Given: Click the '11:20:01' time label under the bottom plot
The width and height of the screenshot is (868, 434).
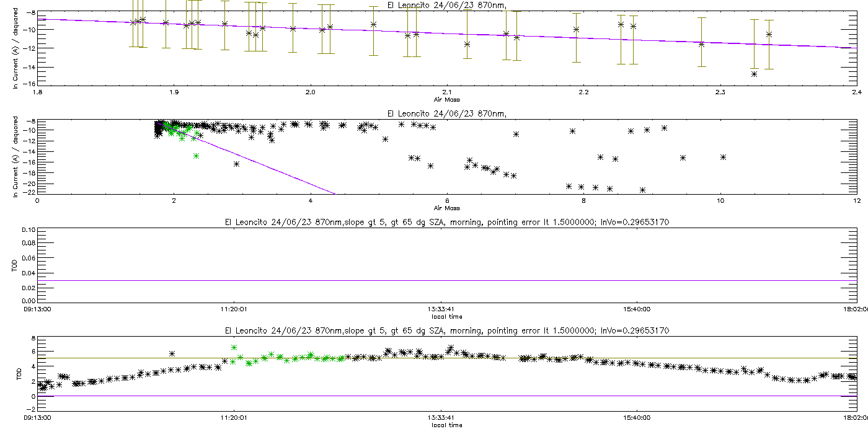Looking at the screenshot, I should [x=232, y=417].
